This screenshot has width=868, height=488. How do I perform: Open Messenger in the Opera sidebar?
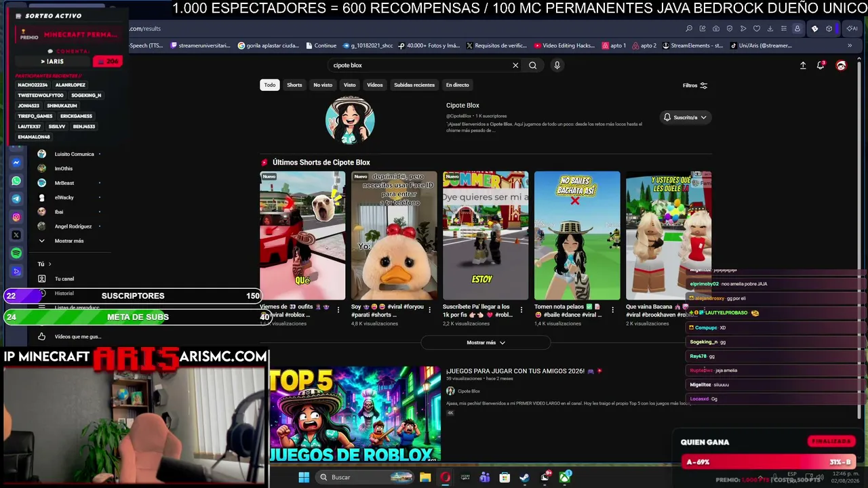click(x=16, y=163)
